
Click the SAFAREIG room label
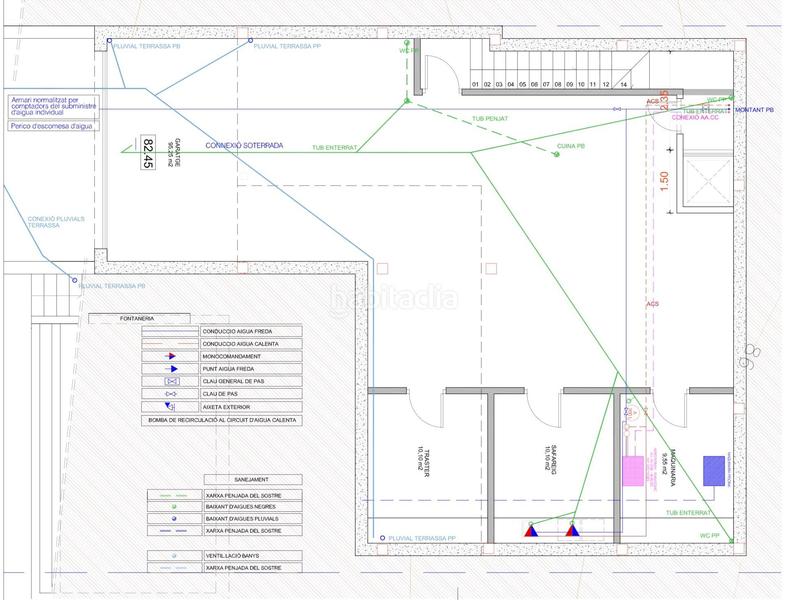(547, 458)
